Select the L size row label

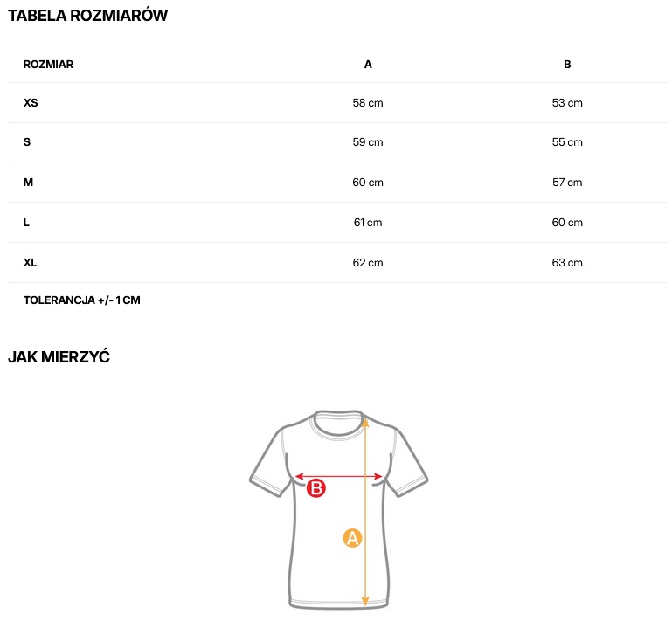[x=27, y=223]
